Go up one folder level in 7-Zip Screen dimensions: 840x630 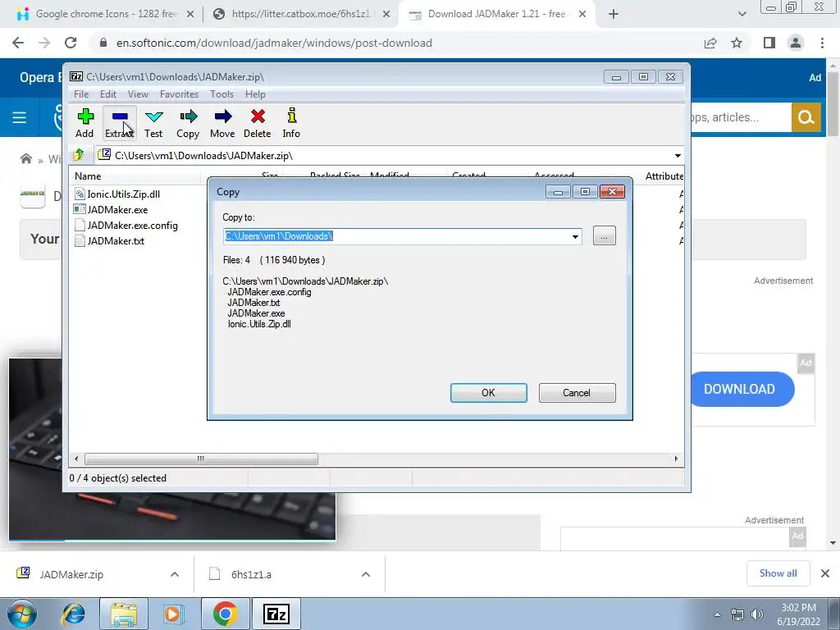(79, 155)
